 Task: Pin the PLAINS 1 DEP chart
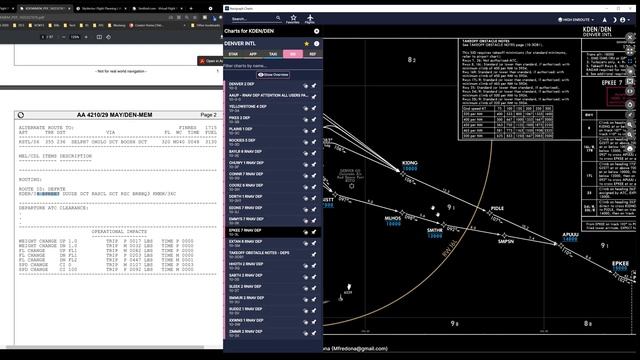click(x=314, y=131)
